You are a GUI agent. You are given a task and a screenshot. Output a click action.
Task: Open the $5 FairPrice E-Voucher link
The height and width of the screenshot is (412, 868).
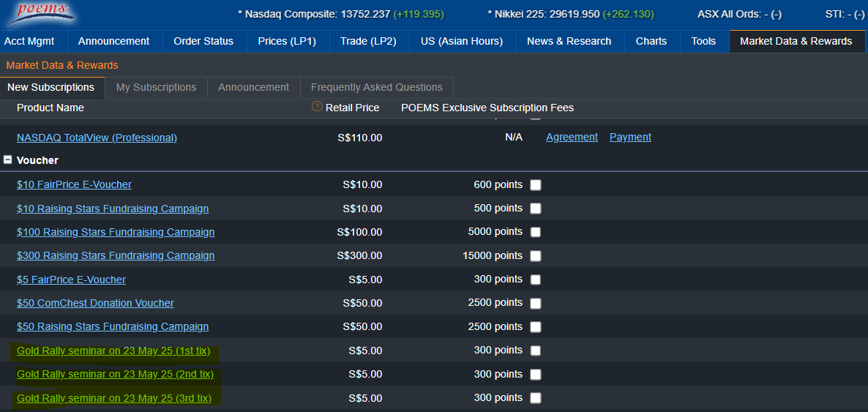tap(71, 280)
